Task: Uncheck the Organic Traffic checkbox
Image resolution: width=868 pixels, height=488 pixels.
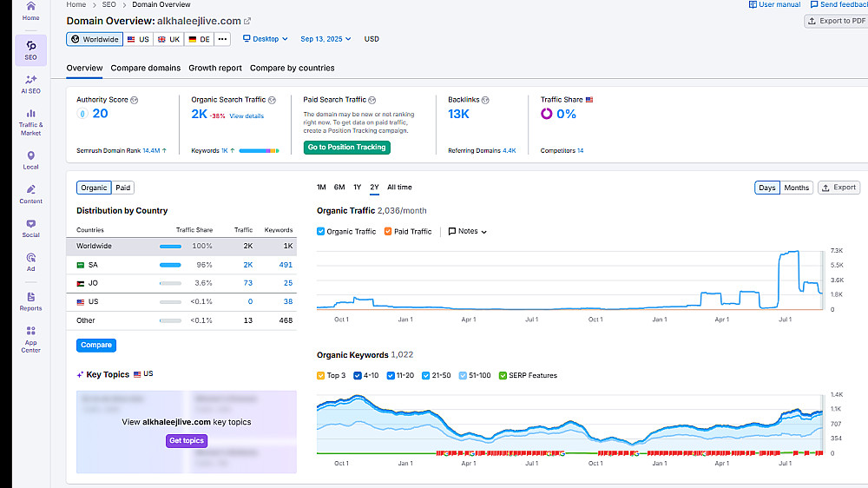Action: click(x=320, y=232)
